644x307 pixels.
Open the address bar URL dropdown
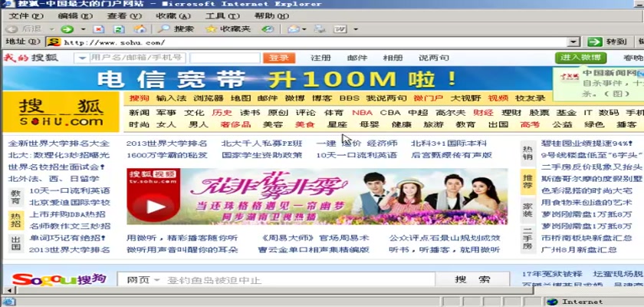coord(573,42)
